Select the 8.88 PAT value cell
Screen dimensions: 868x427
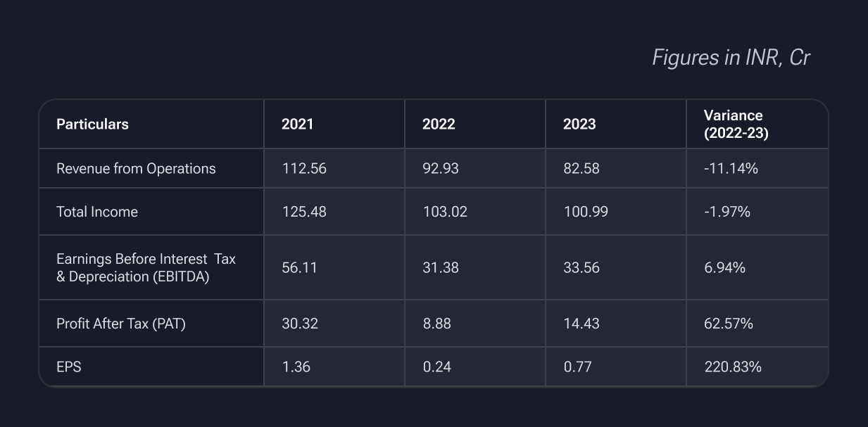(x=436, y=324)
